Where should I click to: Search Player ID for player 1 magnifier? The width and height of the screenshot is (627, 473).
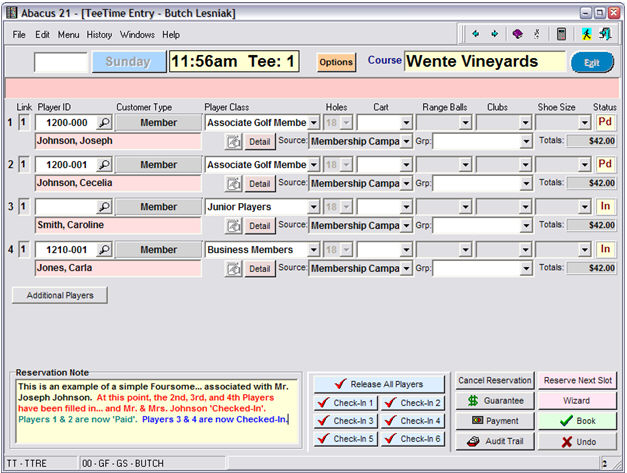(x=104, y=123)
